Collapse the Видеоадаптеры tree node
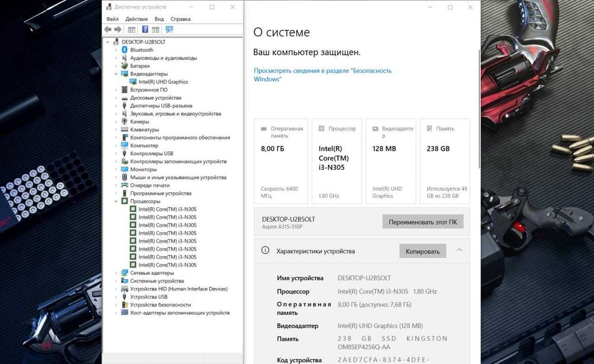The image size is (594, 364). pyautogui.click(x=116, y=74)
